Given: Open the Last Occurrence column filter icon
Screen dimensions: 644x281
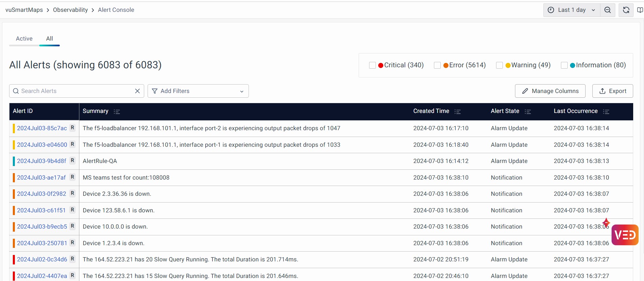Looking at the screenshot, I should coord(606,112).
